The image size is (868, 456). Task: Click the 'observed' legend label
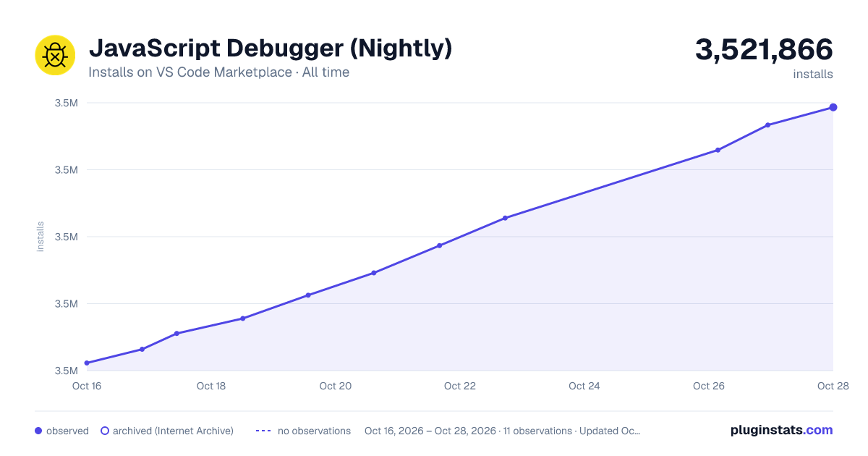[67, 431]
